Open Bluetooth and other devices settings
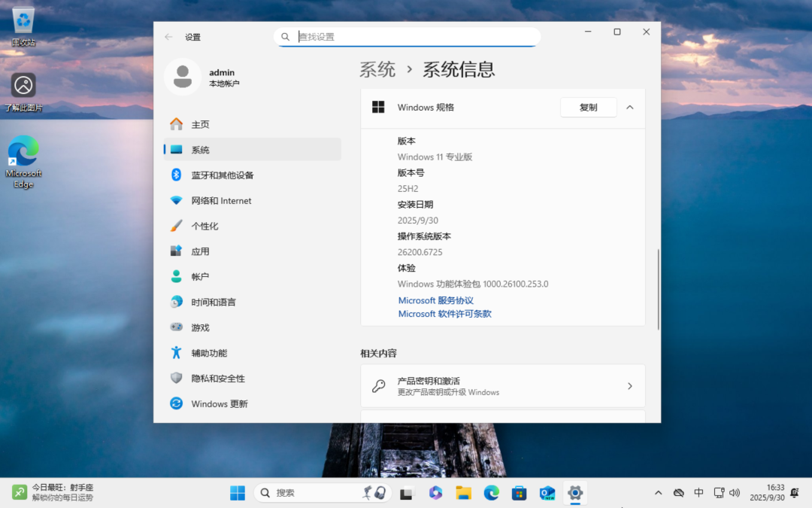812x508 pixels. [x=222, y=175]
